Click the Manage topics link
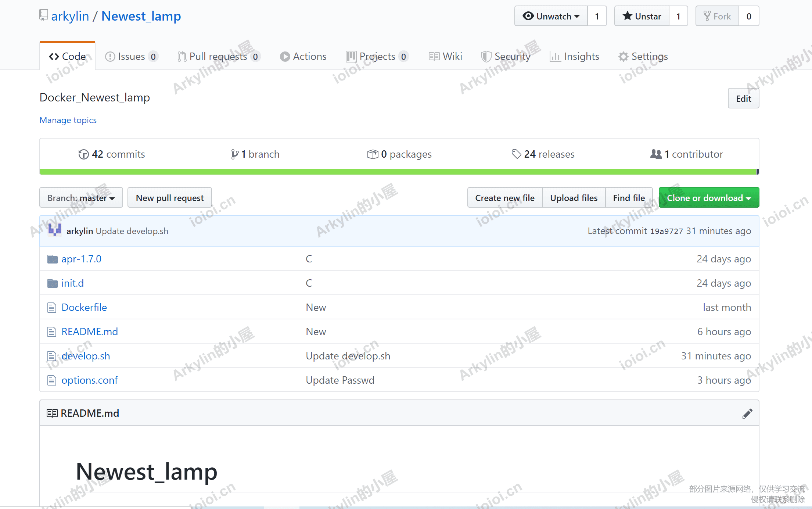 click(x=68, y=120)
